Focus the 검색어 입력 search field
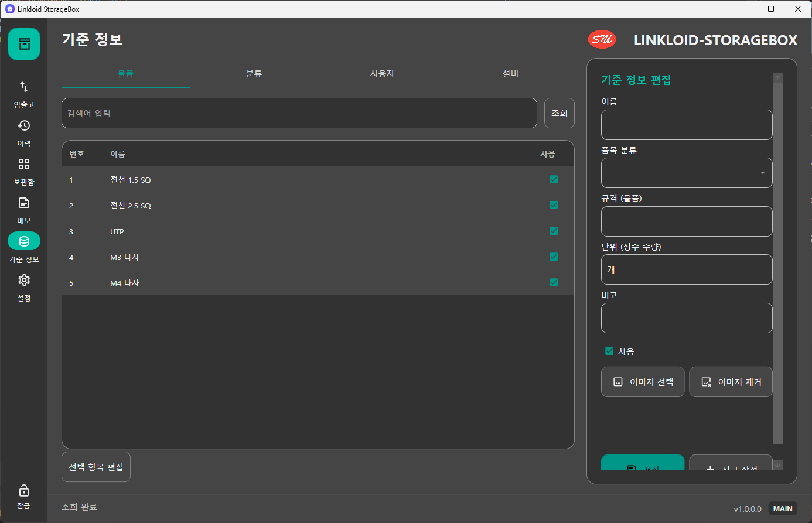 tap(299, 113)
